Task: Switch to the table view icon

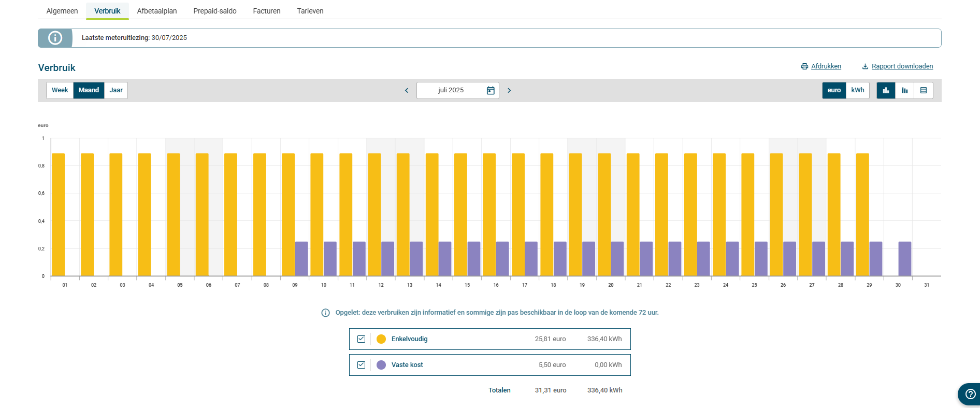Action: tap(923, 90)
